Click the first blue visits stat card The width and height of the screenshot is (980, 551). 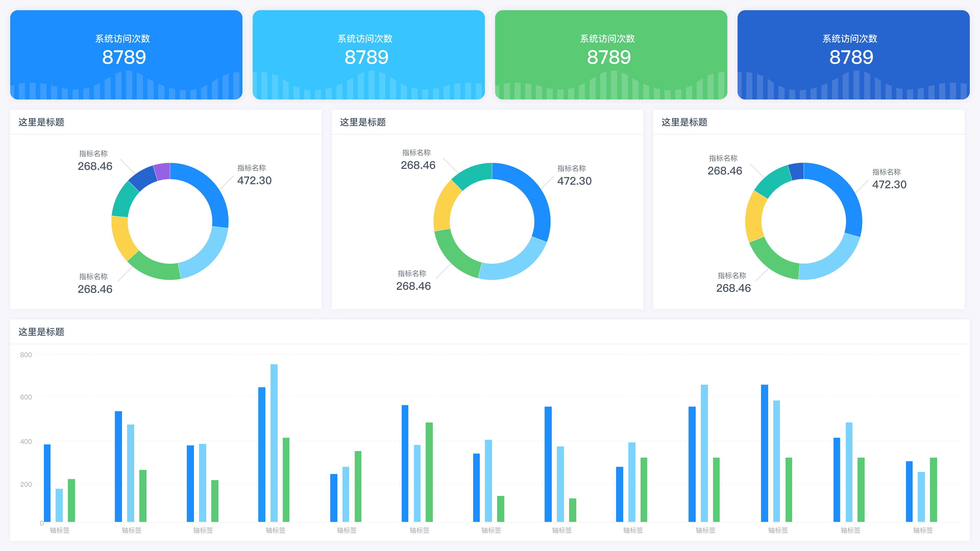[x=126, y=55]
